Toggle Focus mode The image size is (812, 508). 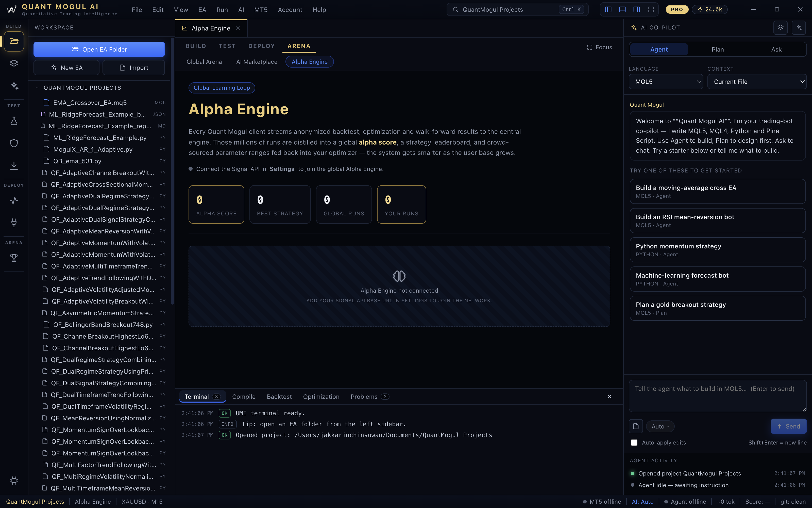click(600, 47)
